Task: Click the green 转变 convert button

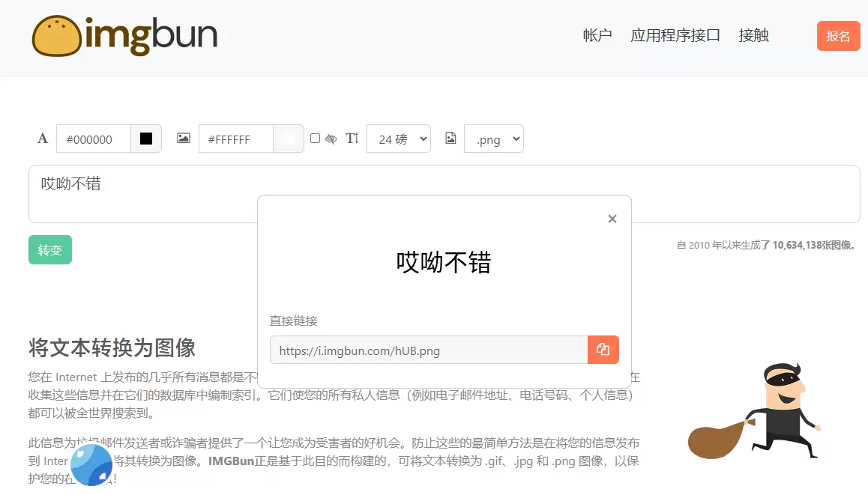Action: pyautogui.click(x=49, y=250)
